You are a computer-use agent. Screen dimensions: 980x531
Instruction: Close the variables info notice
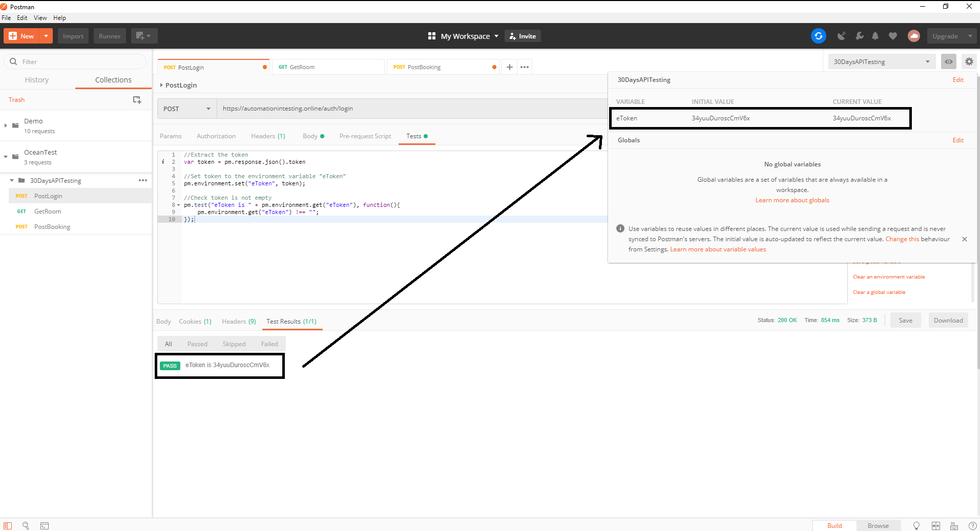pos(965,239)
